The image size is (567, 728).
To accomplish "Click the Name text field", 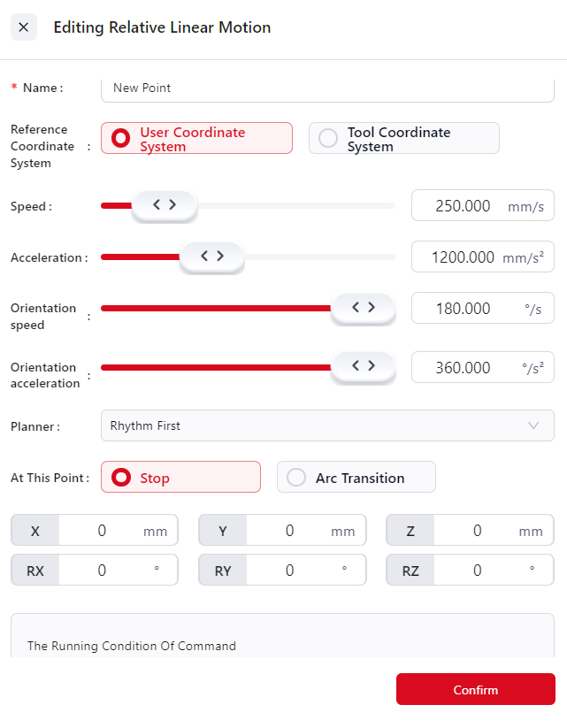I will [327, 88].
